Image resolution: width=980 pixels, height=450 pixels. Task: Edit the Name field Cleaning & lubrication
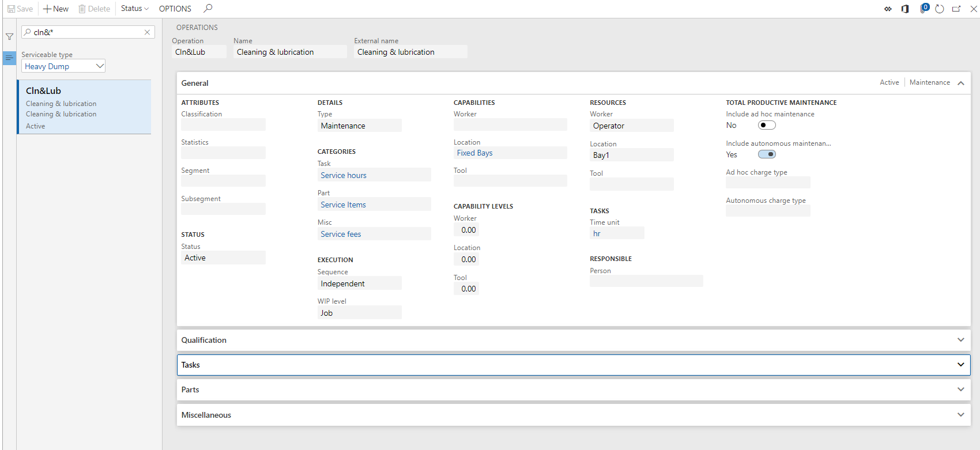(290, 52)
